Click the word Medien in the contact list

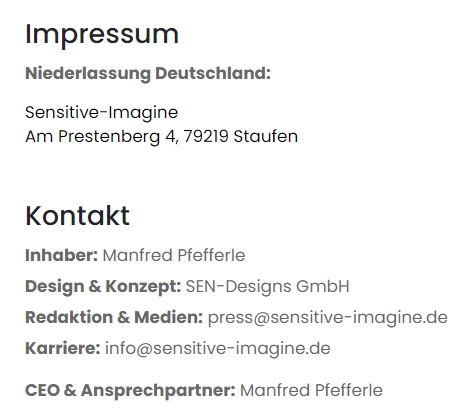point(168,317)
